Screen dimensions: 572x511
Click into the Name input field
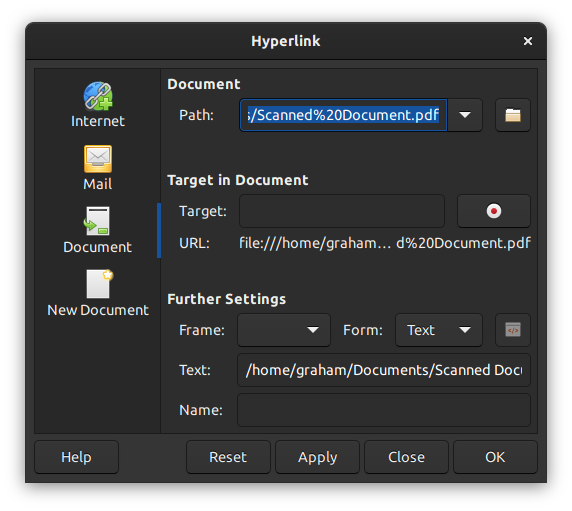tap(384, 410)
